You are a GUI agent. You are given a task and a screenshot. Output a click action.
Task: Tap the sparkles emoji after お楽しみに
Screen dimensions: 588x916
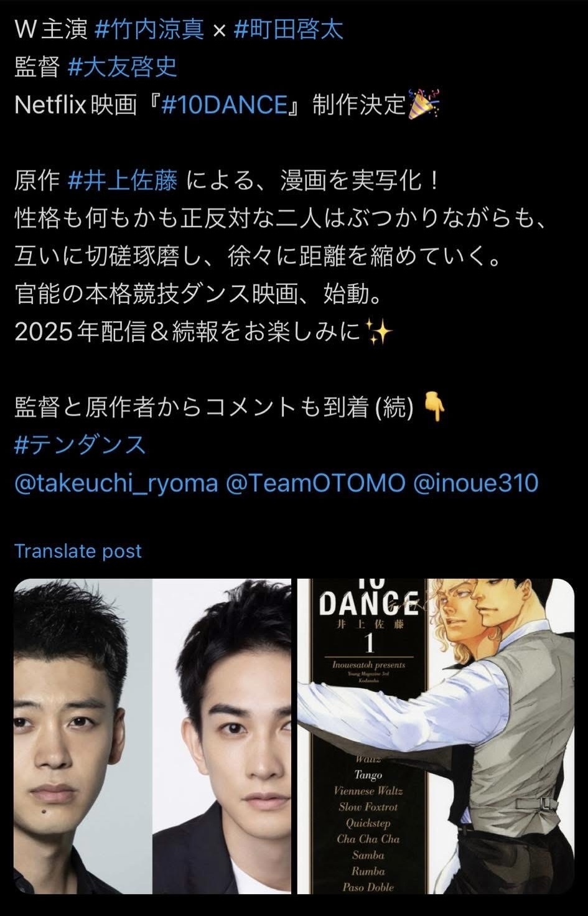click(379, 332)
